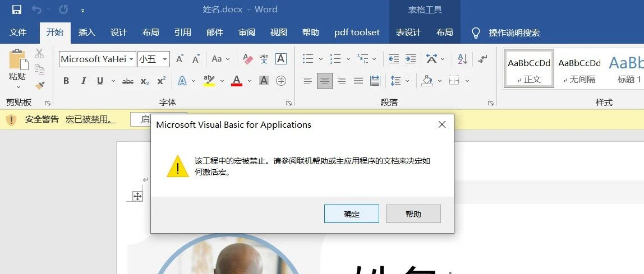Click the Phonetic Guide wén icon
644x274 pixels.
(x=264, y=59)
